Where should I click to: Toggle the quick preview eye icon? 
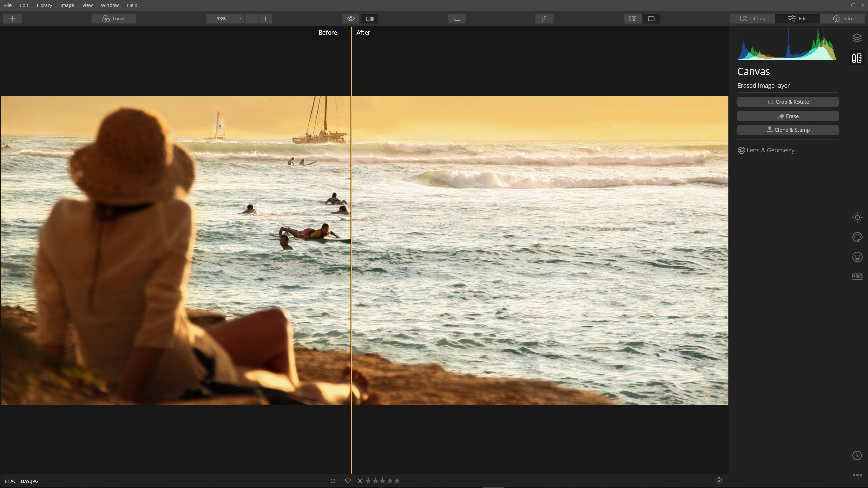point(351,19)
